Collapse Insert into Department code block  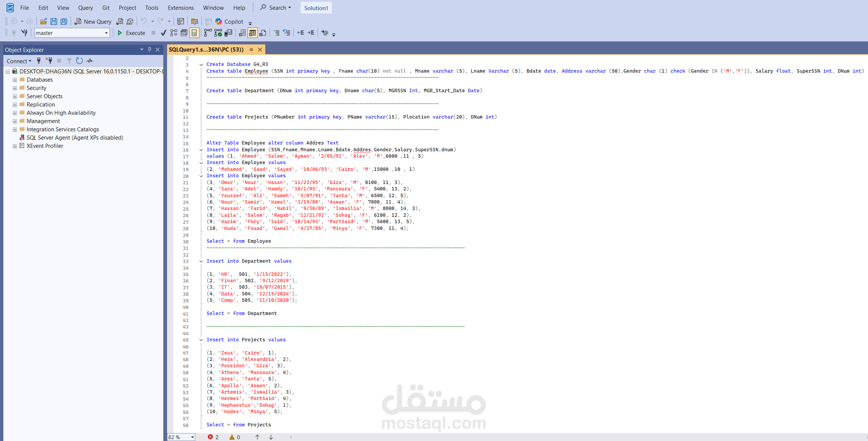[x=201, y=261]
